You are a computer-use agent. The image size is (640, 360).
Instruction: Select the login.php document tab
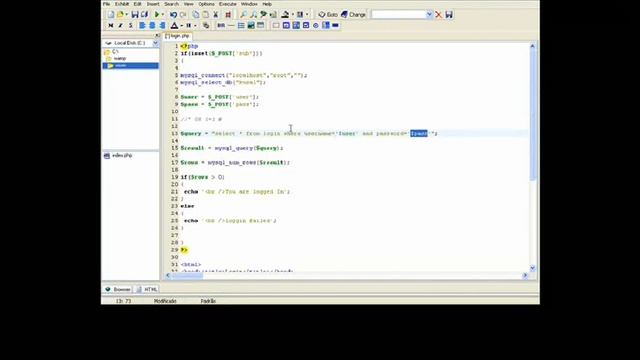coord(177,36)
